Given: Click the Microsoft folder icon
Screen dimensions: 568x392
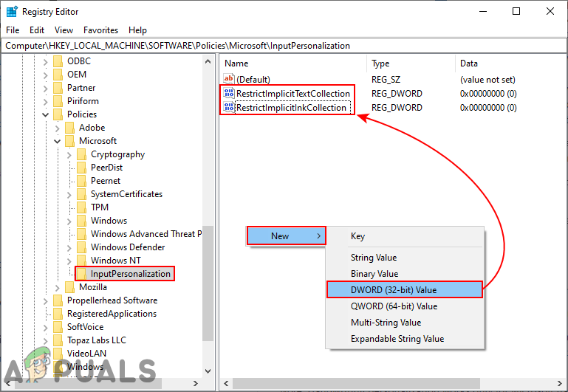Looking at the screenshot, I should (70, 141).
